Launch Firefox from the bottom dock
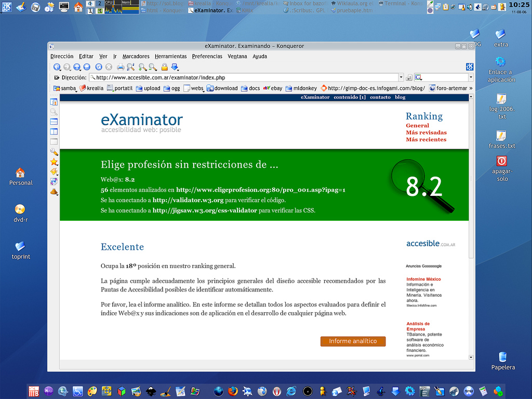Screen dimensions: 532x399 click(233, 391)
